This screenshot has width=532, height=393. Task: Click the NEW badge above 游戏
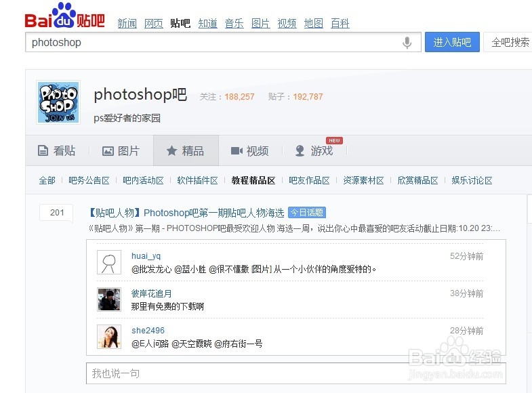pos(334,140)
